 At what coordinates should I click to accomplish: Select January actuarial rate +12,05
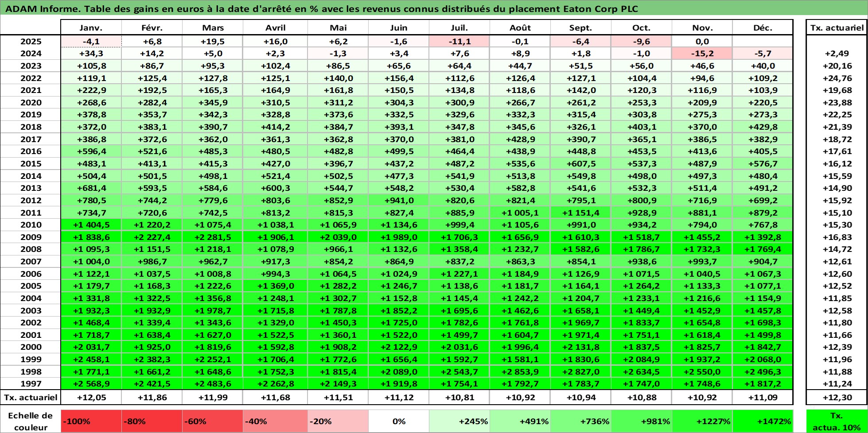click(91, 398)
